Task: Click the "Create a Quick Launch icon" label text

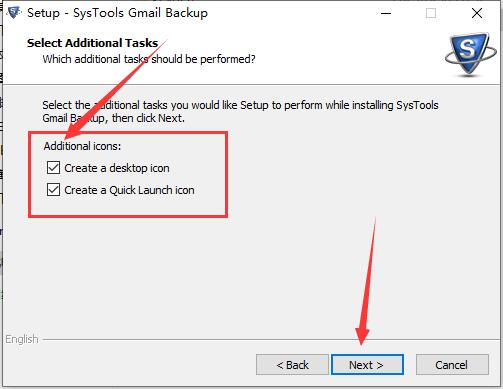Action: click(x=129, y=190)
